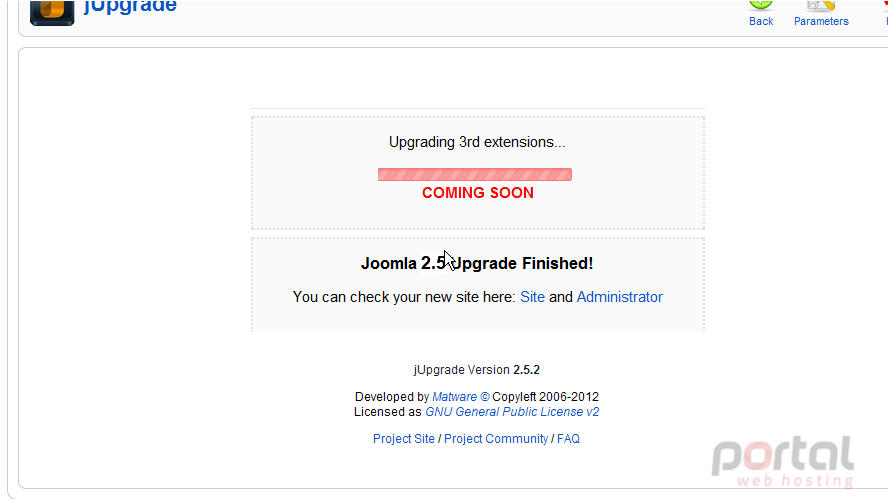Click the Upgrading 3rd extensions status text
Viewport: 889px width, 500px height.
[x=477, y=142]
